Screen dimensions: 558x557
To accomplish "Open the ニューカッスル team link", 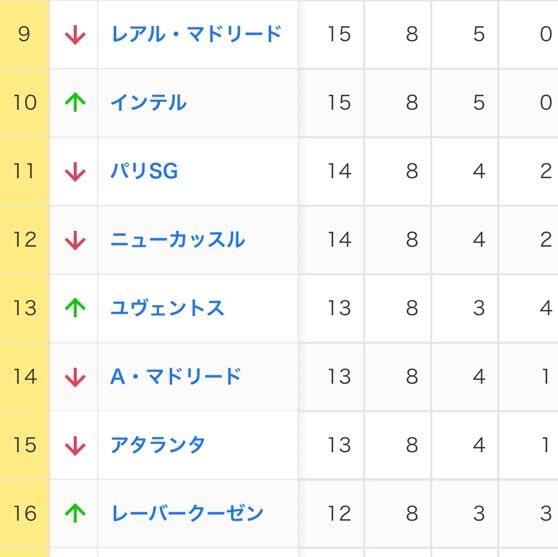I will click(x=178, y=239).
